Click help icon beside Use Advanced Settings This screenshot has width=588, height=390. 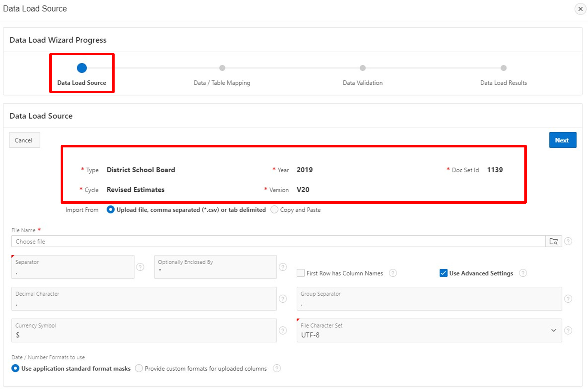(523, 273)
